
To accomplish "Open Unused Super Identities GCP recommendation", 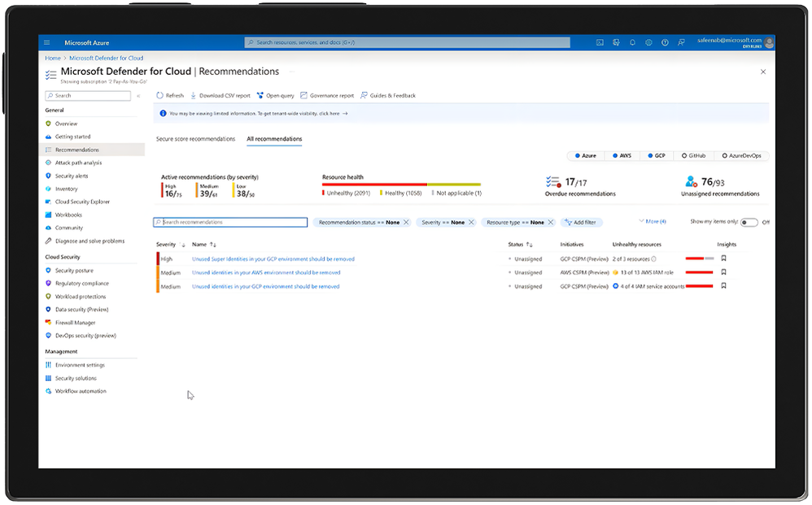I will 273,259.
